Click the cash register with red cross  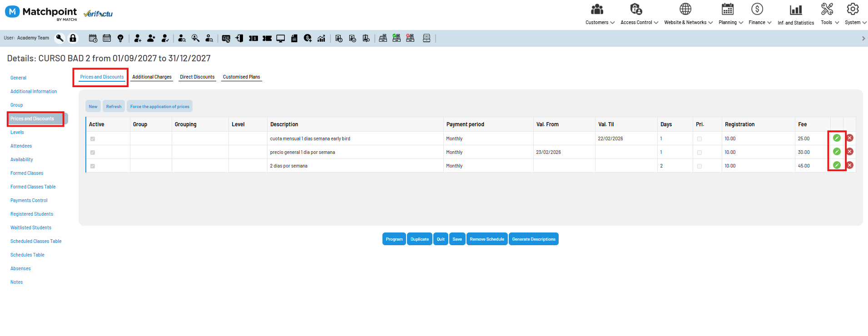410,38
